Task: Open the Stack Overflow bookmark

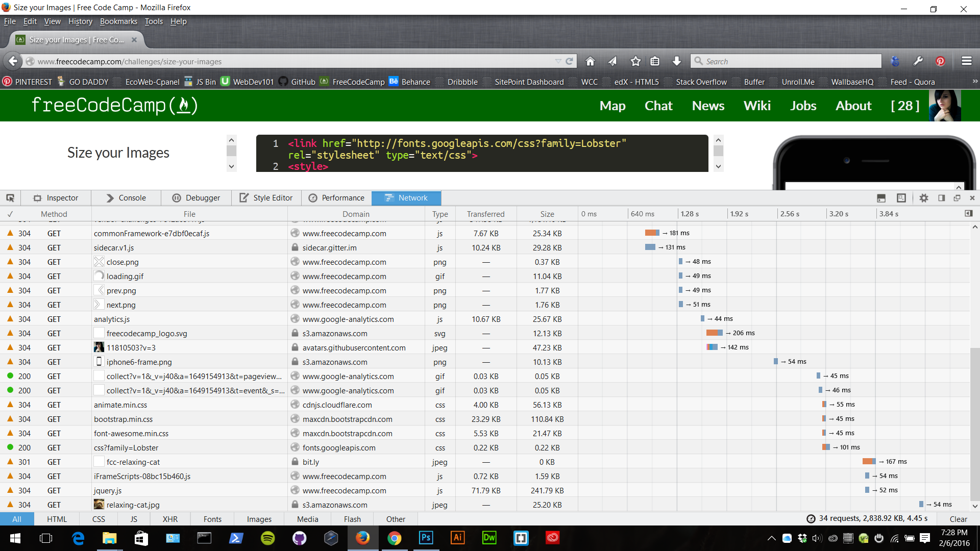Action: [x=696, y=82]
